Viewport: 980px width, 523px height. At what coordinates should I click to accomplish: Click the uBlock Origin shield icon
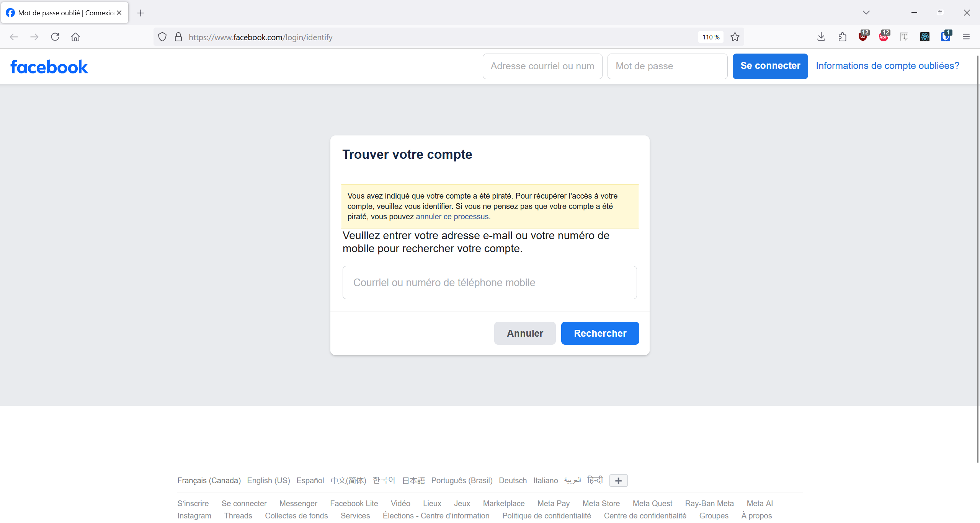tap(863, 37)
